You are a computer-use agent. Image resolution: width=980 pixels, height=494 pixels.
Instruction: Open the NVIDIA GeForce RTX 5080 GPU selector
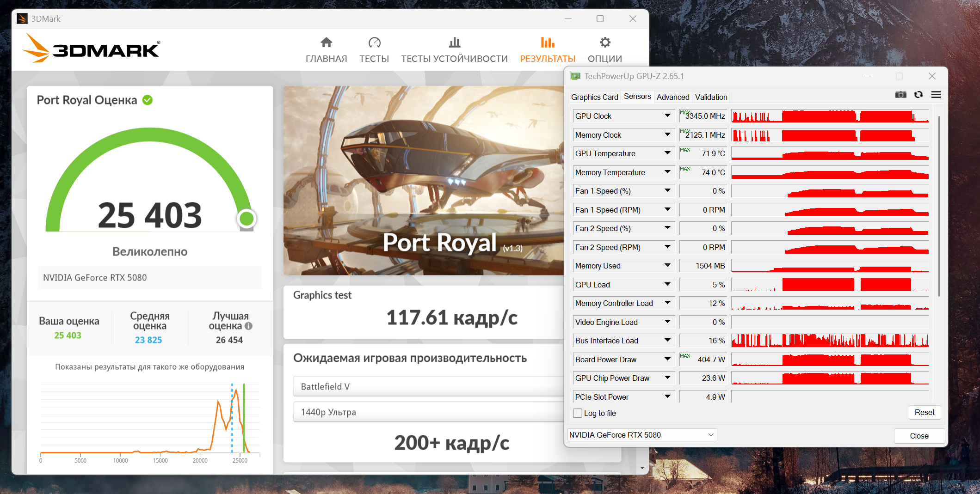point(642,435)
